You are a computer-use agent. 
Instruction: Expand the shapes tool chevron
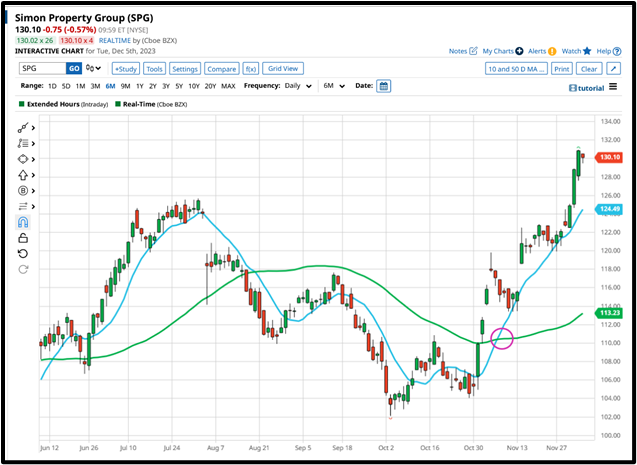pyautogui.click(x=33, y=159)
